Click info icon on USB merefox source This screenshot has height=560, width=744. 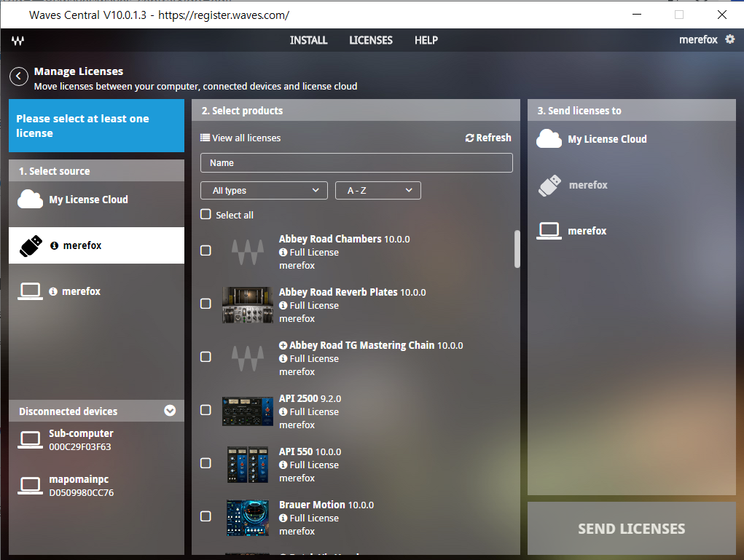tap(54, 246)
